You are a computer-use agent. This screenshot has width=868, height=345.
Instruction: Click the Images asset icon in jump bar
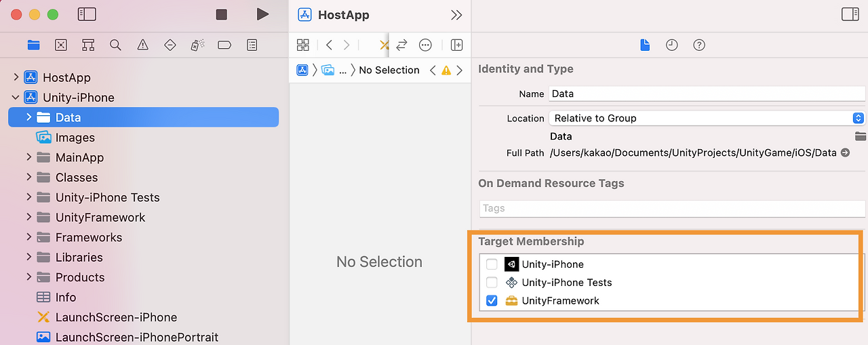[x=328, y=70]
